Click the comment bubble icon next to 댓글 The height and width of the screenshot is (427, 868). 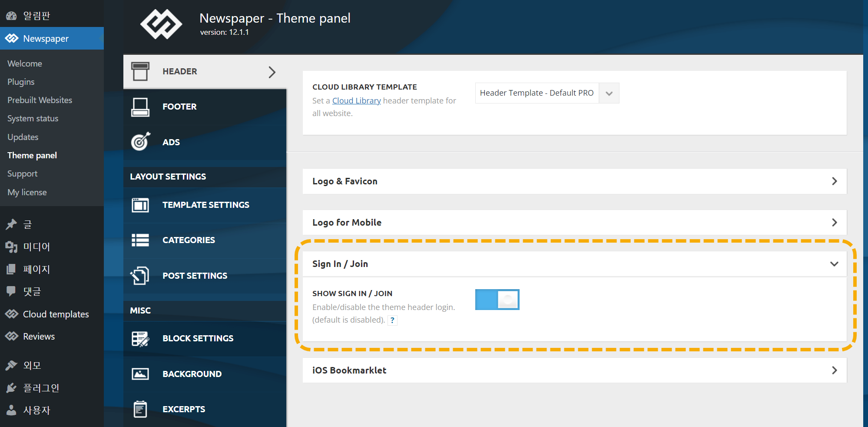click(11, 291)
